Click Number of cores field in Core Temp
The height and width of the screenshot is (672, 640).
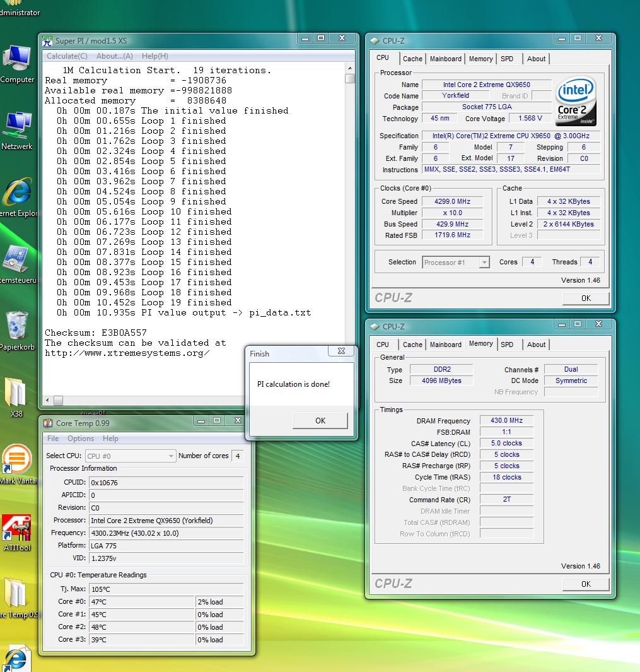(x=238, y=456)
